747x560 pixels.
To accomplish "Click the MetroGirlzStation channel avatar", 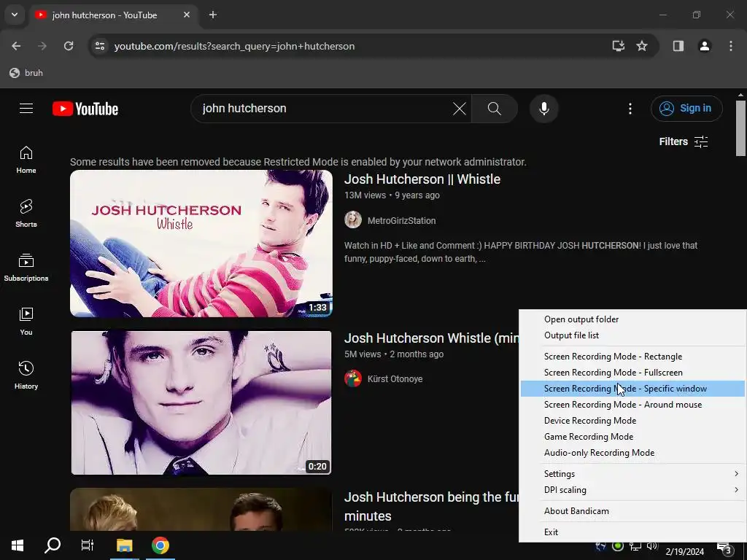I will coord(353,220).
